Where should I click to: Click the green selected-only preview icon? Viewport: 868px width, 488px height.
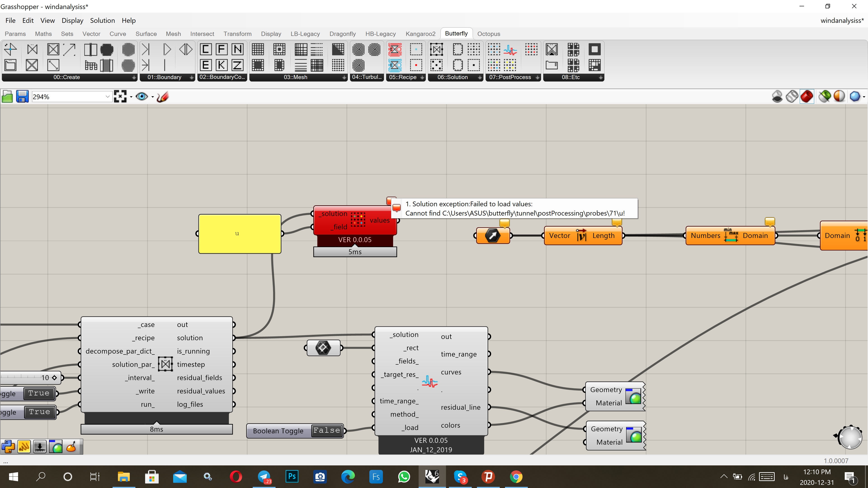click(825, 97)
